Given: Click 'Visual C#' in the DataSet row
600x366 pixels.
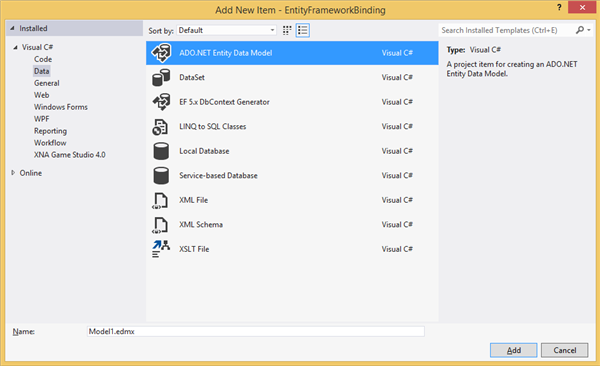Looking at the screenshot, I should 397,77.
